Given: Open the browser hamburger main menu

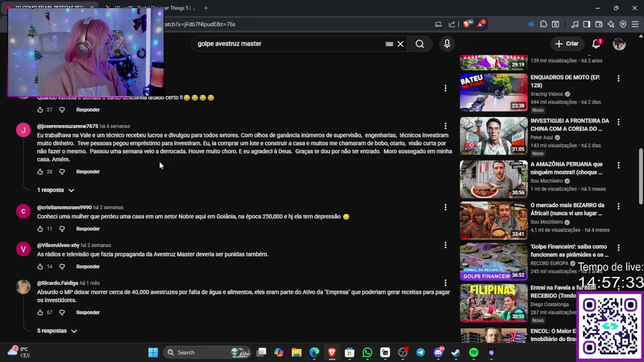Looking at the screenshot, I should [635, 24].
